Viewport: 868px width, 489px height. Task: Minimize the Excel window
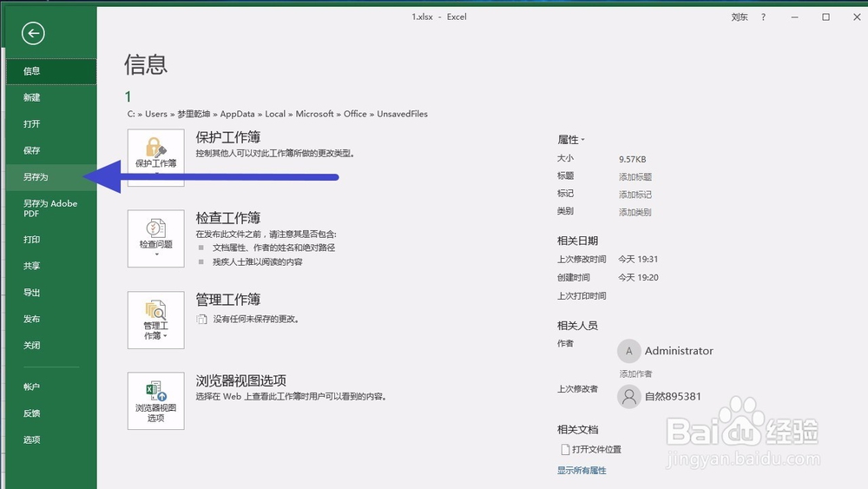coord(794,17)
